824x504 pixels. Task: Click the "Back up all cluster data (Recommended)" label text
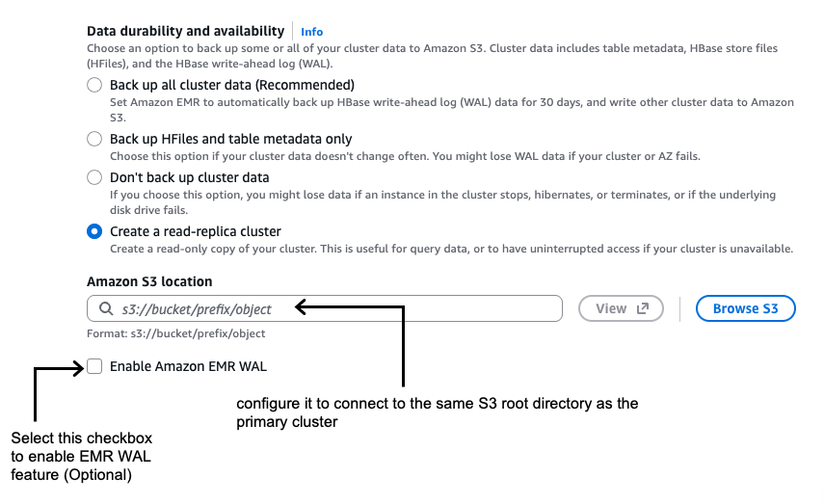tap(232, 85)
